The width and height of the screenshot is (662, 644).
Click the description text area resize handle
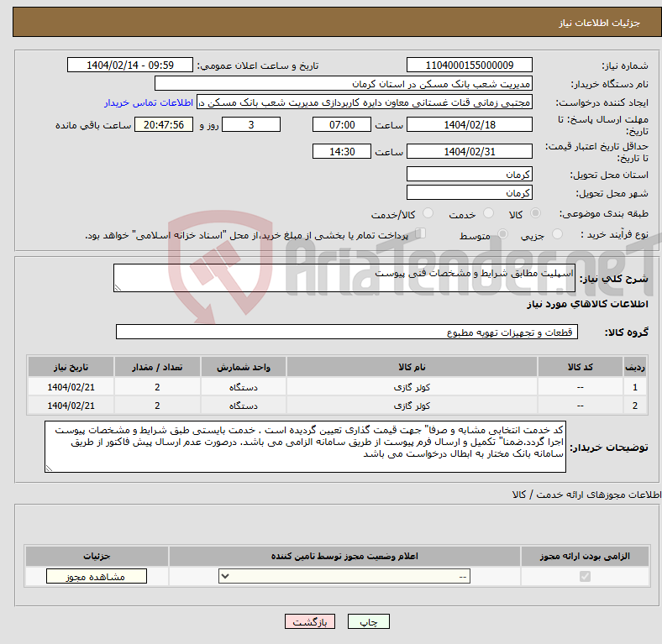coord(118,288)
